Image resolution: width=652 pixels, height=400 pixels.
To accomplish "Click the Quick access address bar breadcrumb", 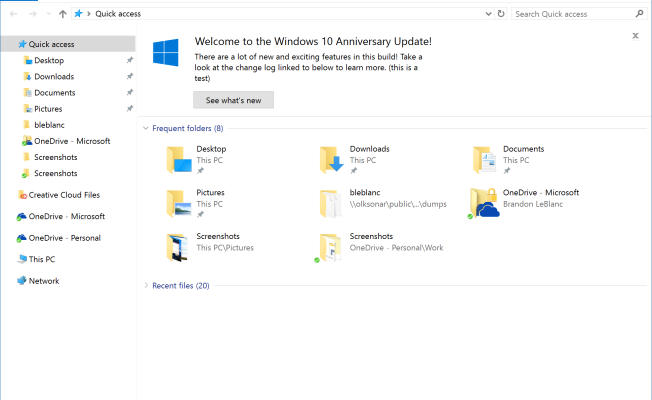I will [x=118, y=14].
